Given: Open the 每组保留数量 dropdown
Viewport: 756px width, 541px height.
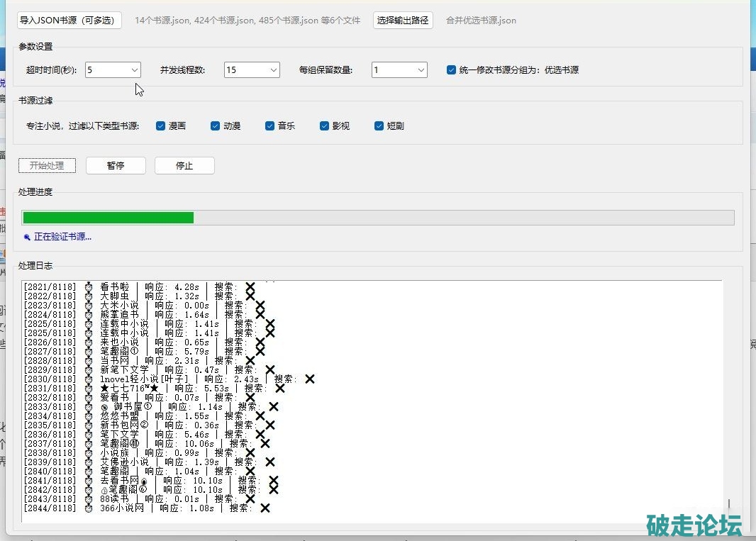Looking at the screenshot, I should click(x=399, y=70).
